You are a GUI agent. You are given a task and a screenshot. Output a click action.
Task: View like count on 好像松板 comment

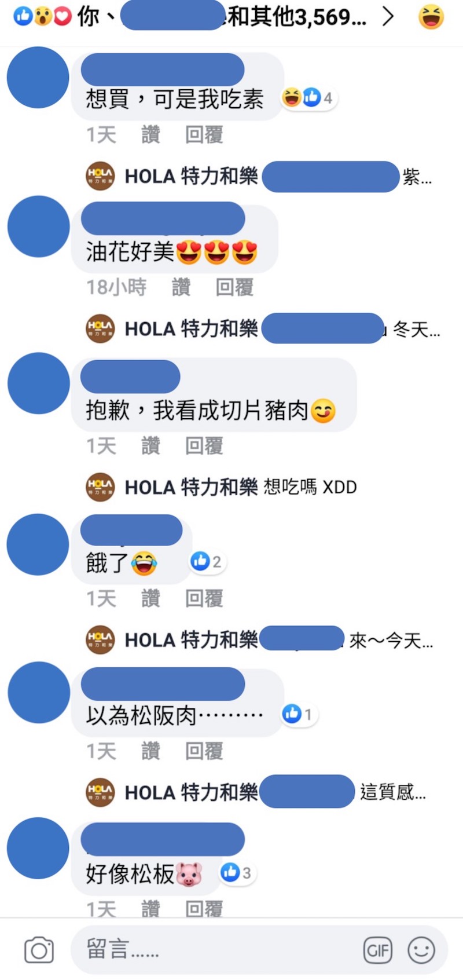click(237, 872)
